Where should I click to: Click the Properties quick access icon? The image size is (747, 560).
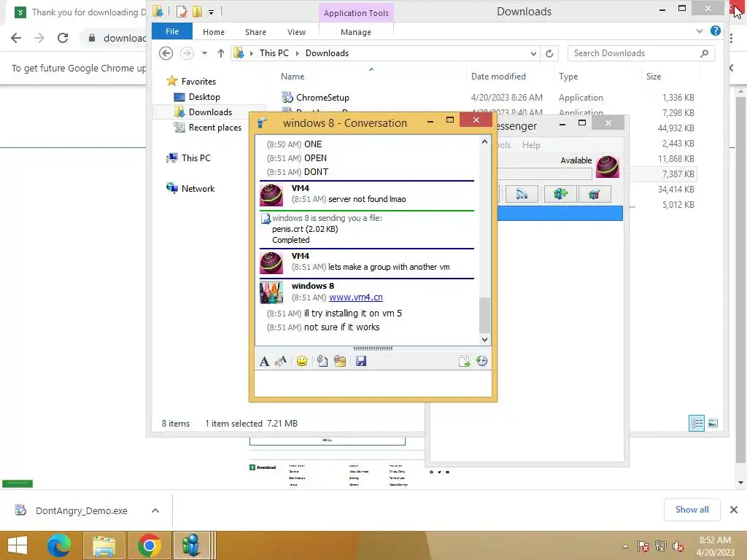click(x=181, y=12)
